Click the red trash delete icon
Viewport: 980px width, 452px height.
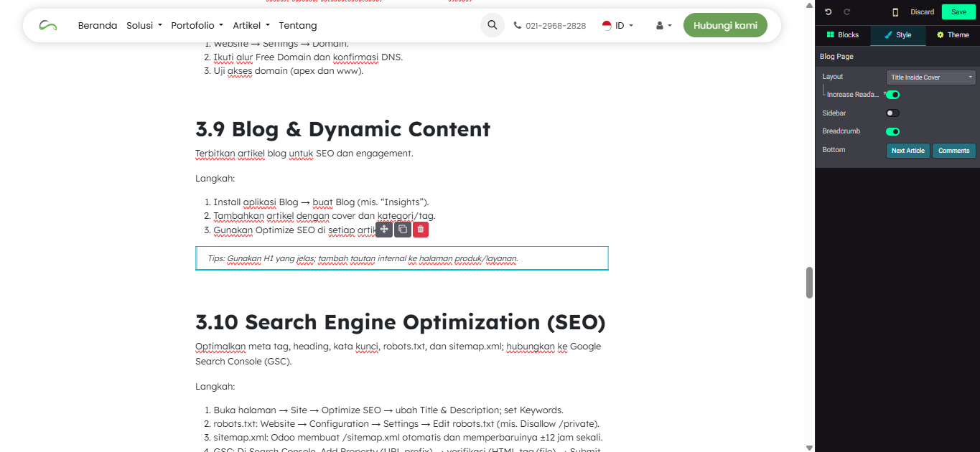[421, 229]
